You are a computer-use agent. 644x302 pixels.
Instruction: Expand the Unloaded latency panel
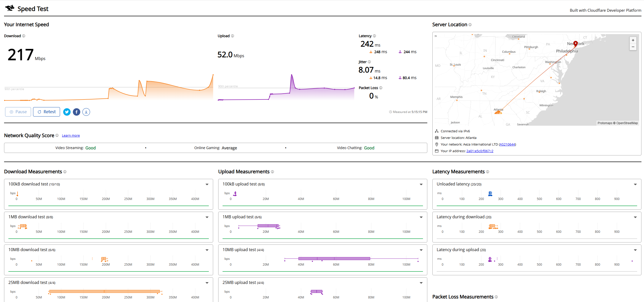click(x=635, y=184)
